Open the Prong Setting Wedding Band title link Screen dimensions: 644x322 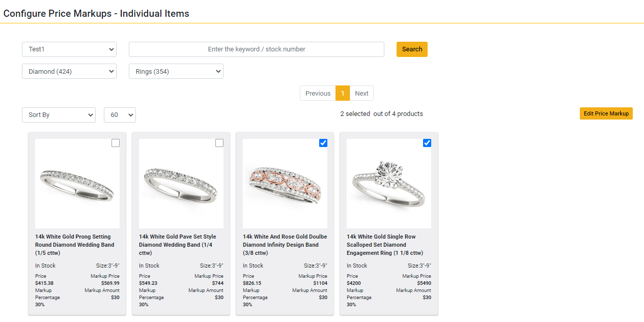[74, 245]
